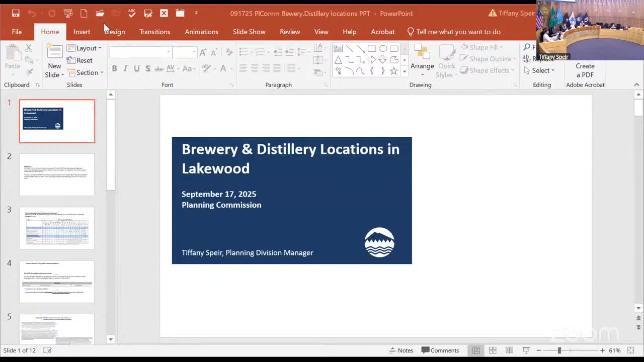Toggle the Comments pane
Screen dimensions: 644x362
[x=440, y=350]
